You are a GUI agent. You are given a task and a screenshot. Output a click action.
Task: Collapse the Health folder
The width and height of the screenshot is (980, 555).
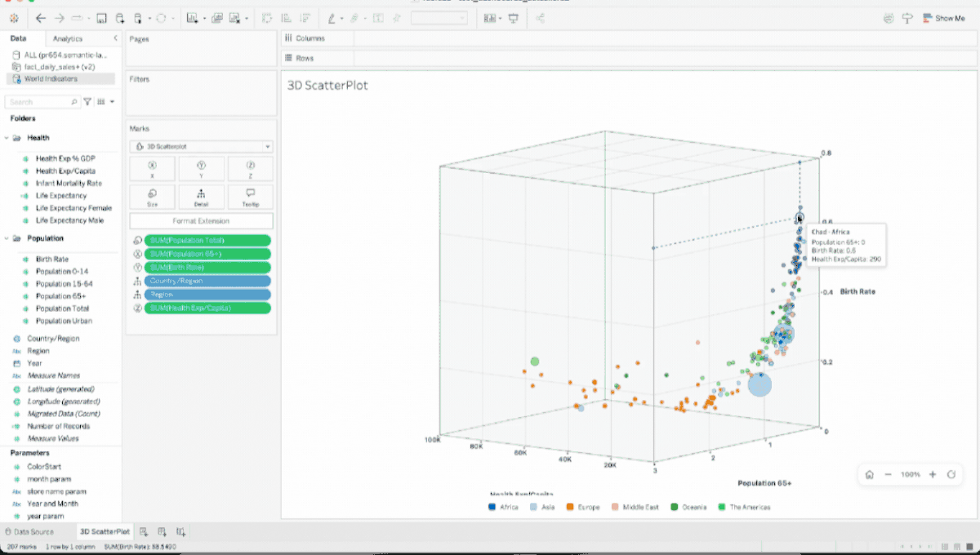(7, 138)
